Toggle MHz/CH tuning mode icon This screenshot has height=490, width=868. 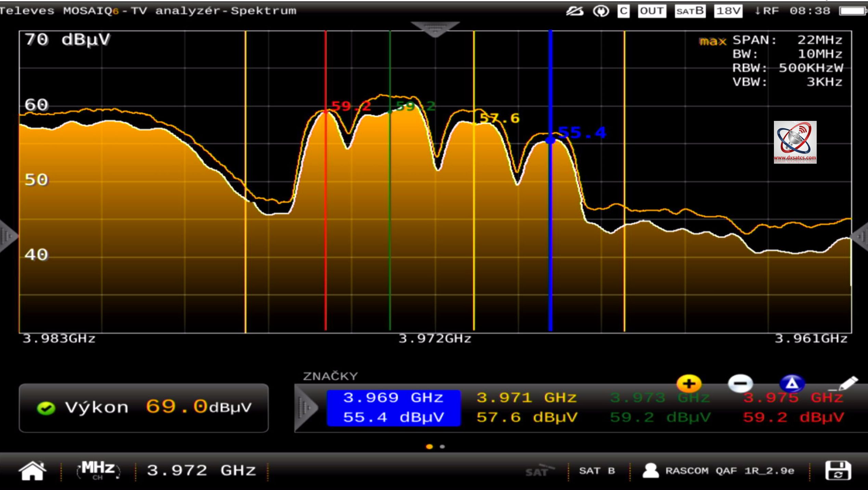point(98,470)
